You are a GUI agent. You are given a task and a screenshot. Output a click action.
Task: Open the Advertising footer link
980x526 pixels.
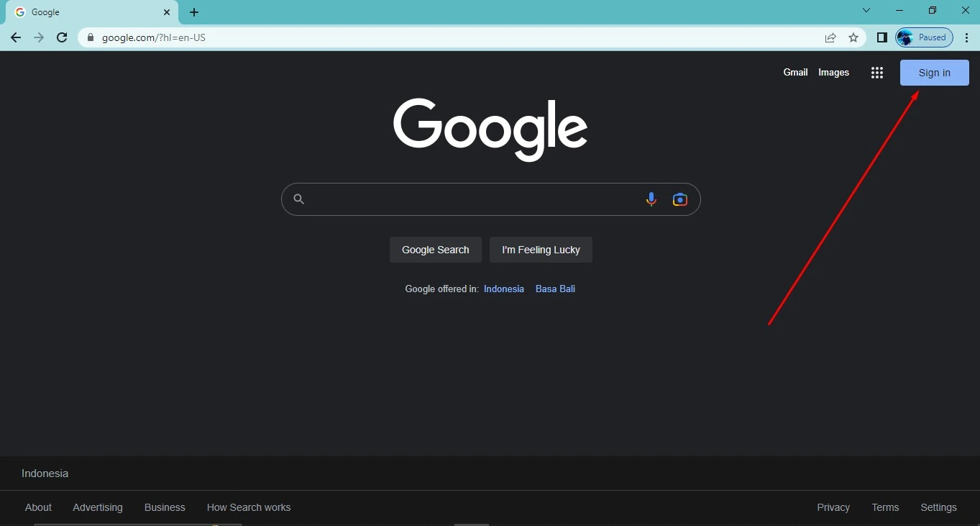click(98, 507)
